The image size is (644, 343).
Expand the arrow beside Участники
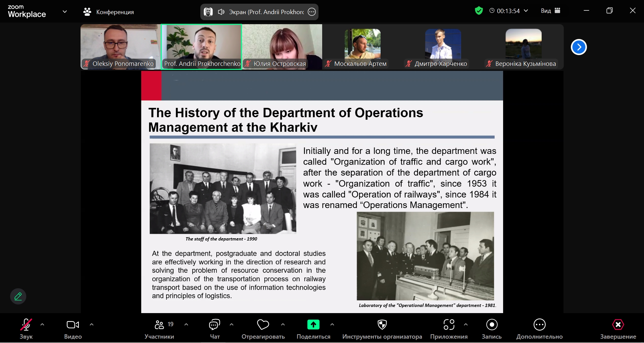(x=186, y=325)
